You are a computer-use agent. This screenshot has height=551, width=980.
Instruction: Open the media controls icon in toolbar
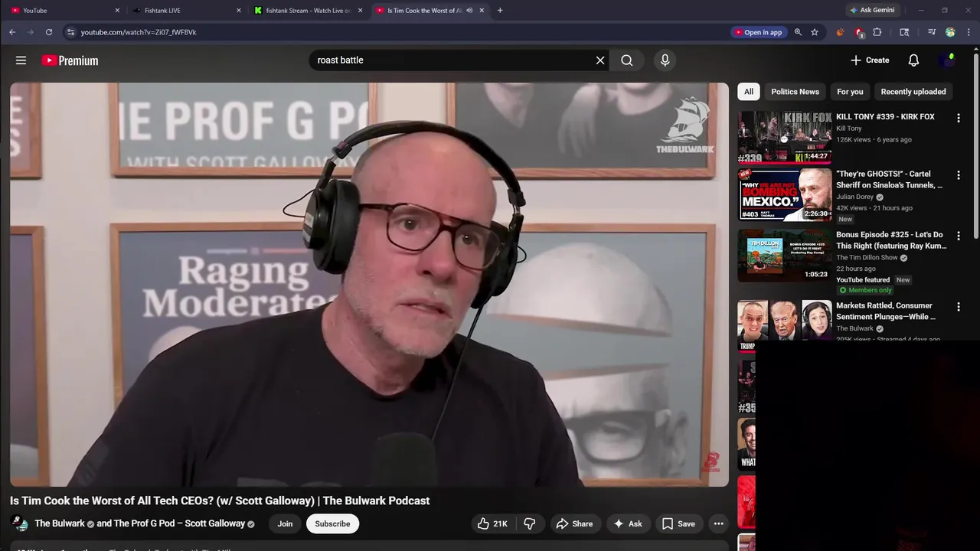(x=932, y=32)
